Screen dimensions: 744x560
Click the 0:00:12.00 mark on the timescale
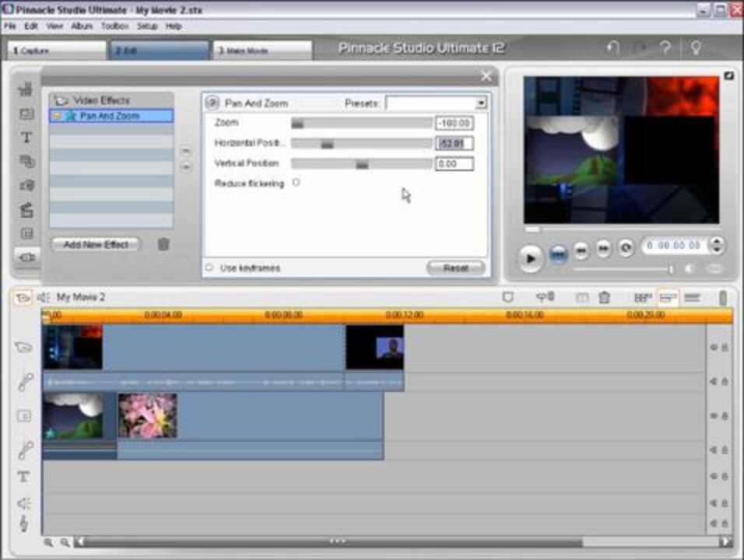pyautogui.click(x=404, y=315)
